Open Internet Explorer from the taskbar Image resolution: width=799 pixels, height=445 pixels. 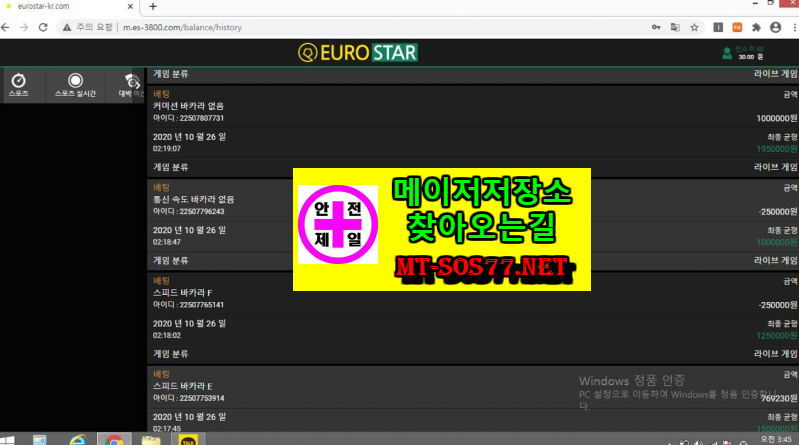pos(77,440)
